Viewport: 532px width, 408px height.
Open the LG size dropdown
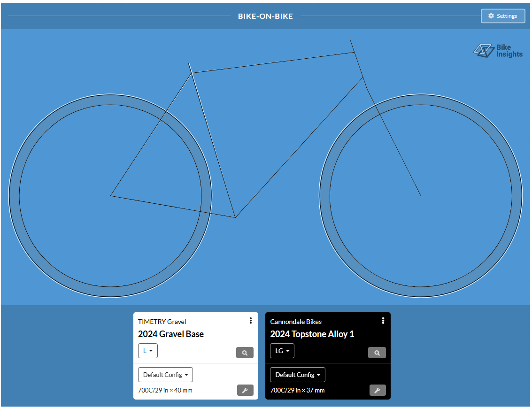point(282,351)
